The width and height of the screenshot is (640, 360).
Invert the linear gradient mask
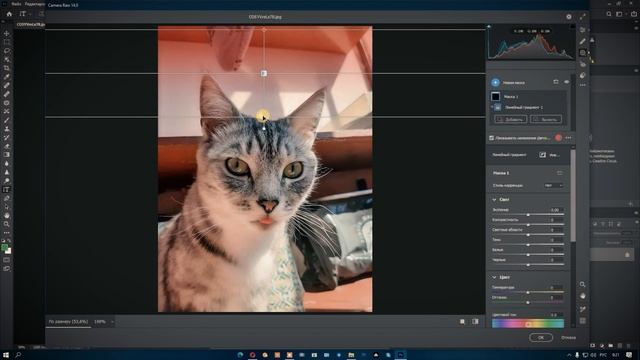[542, 155]
